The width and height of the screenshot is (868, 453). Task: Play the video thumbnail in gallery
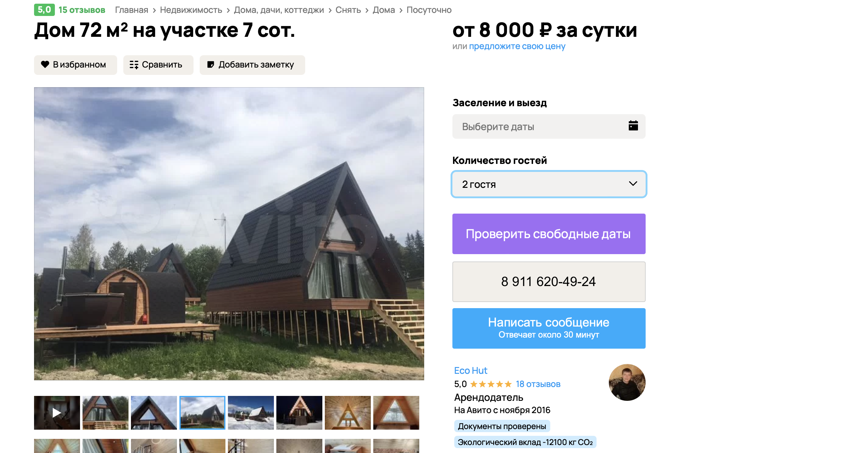point(57,412)
